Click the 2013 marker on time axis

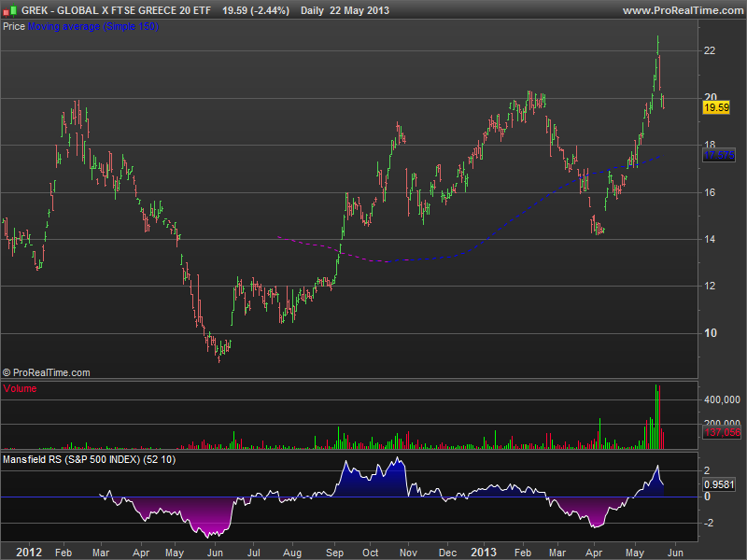[x=483, y=552]
